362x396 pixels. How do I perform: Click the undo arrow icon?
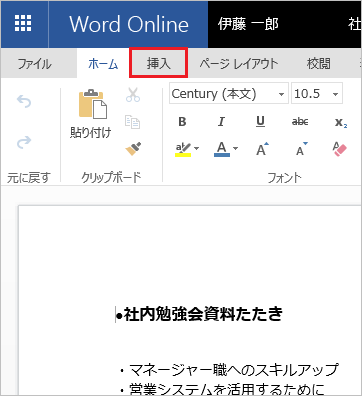point(24,101)
